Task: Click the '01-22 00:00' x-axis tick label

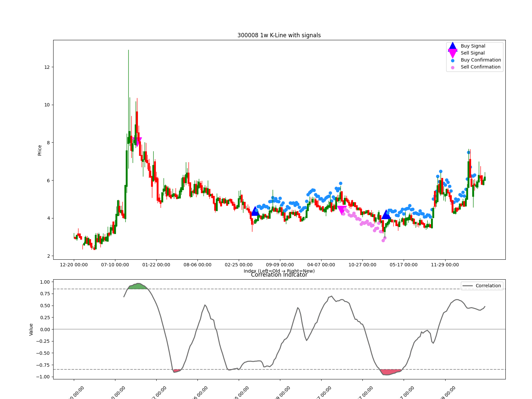Action: (x=156, y=265)
